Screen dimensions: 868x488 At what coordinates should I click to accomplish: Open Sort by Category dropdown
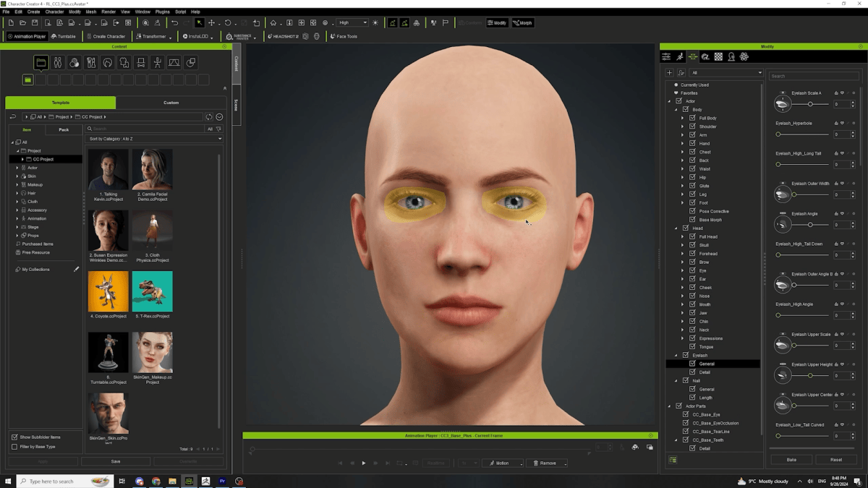pos(154,139)
